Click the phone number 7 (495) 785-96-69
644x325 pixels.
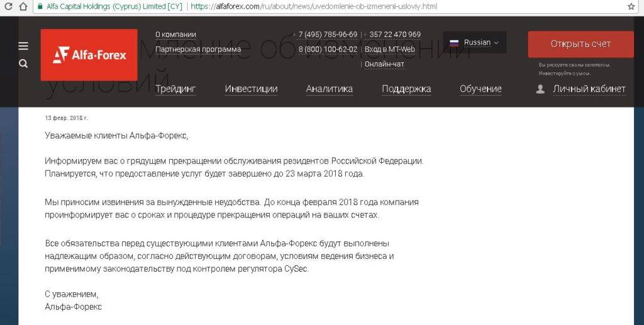point(328,35)
